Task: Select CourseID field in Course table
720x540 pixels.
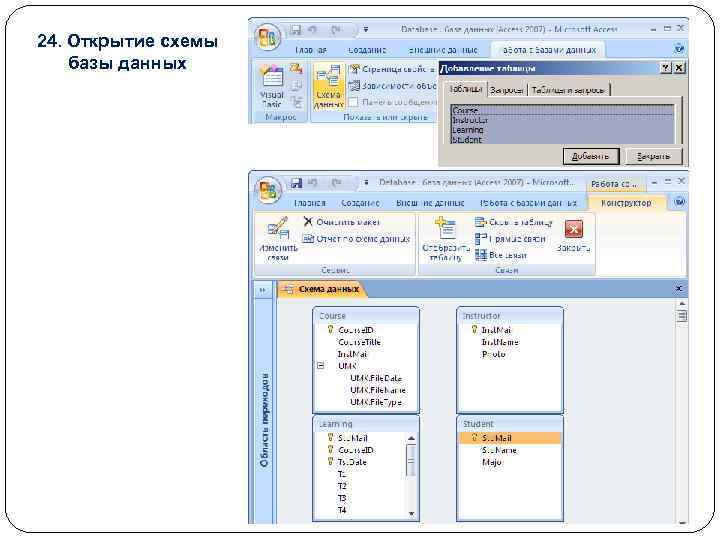Action: 356,330
